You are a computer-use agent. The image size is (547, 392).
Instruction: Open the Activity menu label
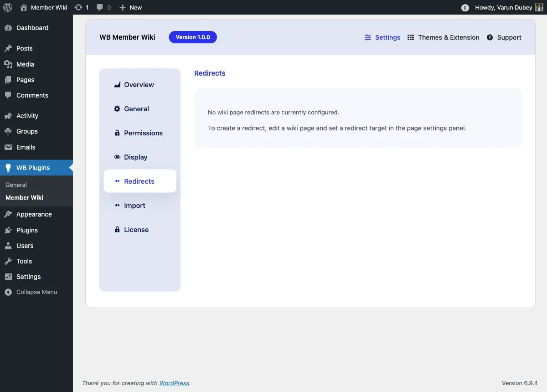(x=27, y=116)
